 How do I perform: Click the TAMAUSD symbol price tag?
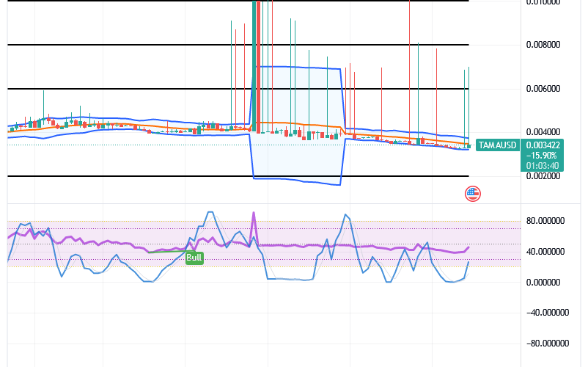click(498, 145)
